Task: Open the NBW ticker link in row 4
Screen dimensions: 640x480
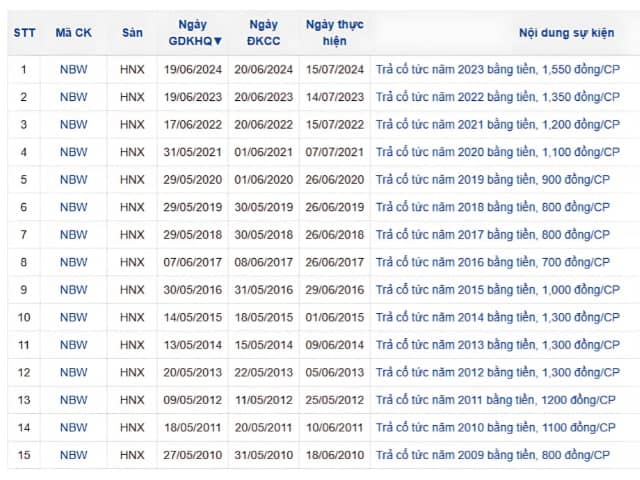Action: [x=73, y=152]
